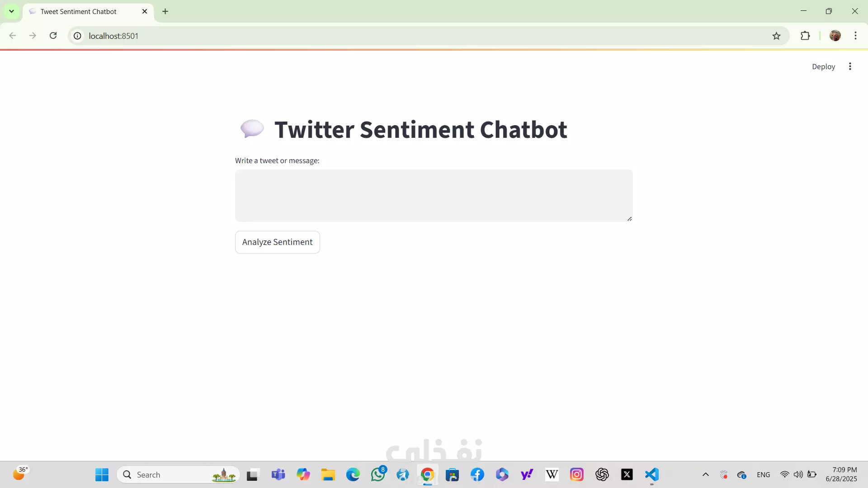Open File Explorer from taskbar
The width and height of the screenshot is (868, 488).
click(328, 474)
